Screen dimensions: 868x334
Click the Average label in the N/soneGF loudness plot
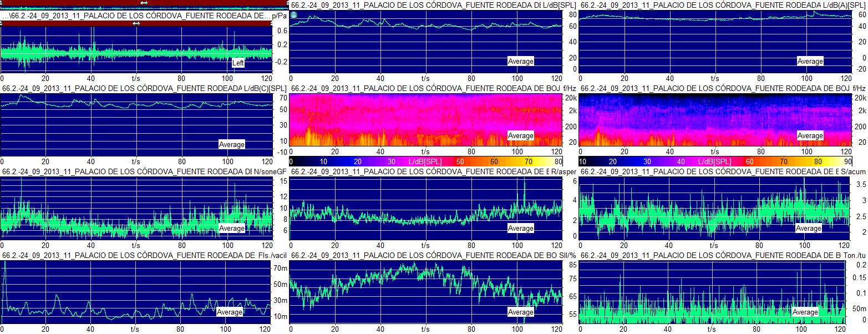click(231, 229)
